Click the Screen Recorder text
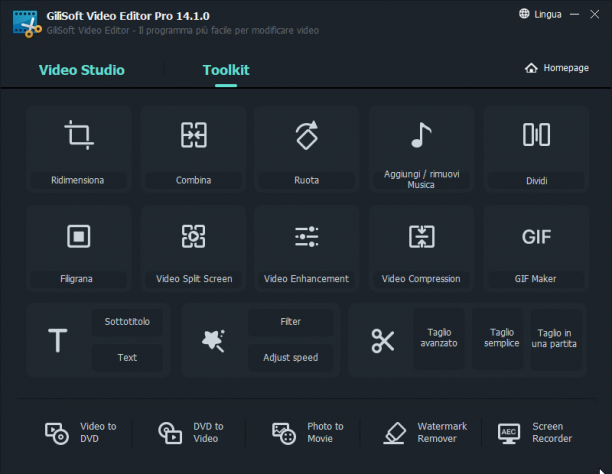Screen dimensions: 612x474 pos(552,433)
